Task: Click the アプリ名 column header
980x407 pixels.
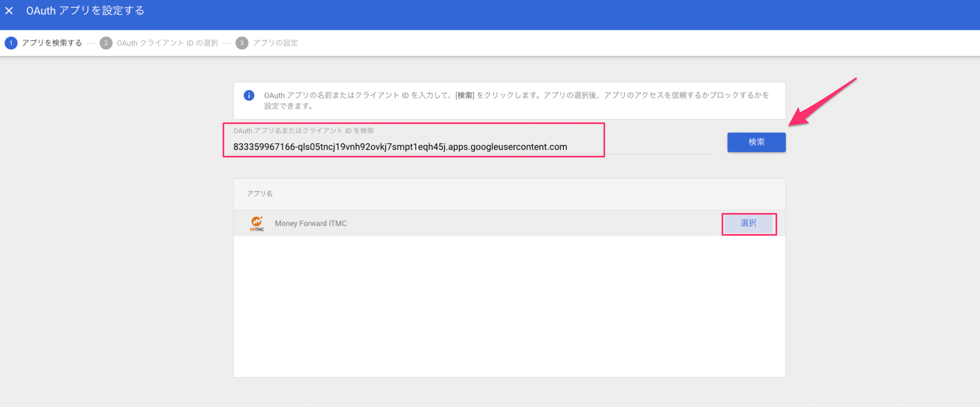Action: (259, 194)
